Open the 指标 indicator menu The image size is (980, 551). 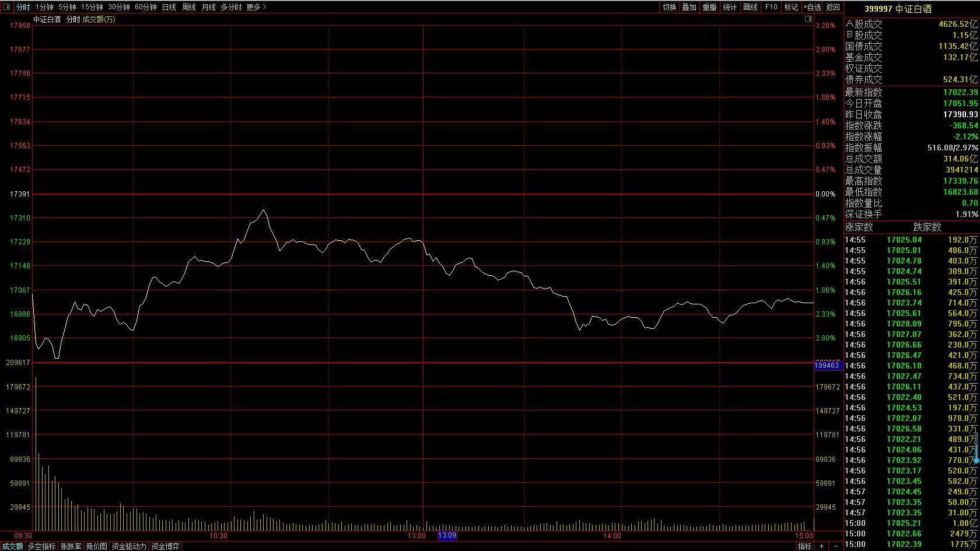point(805,546)
